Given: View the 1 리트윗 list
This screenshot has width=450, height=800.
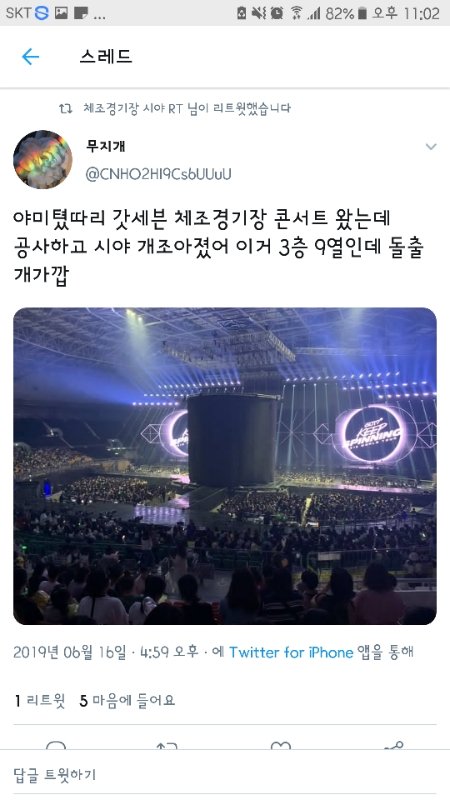Looking at the screenshot, I should pyautogui.click(x=40, y=701).
